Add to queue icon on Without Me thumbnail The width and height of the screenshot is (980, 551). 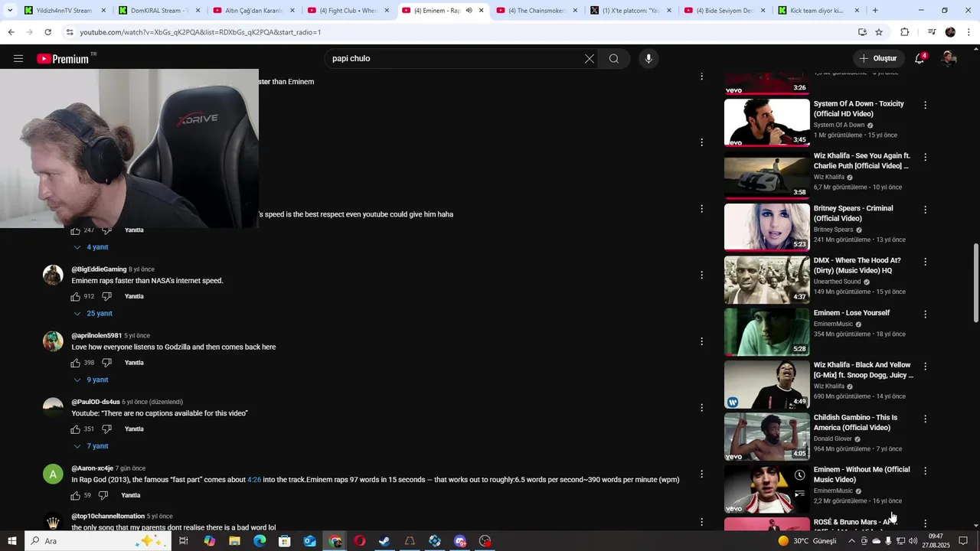[x=799, y=494]
